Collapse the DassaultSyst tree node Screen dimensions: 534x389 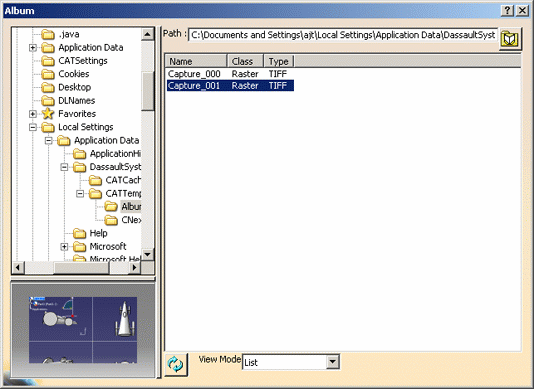pyautogui.click(x=64, y=167)
